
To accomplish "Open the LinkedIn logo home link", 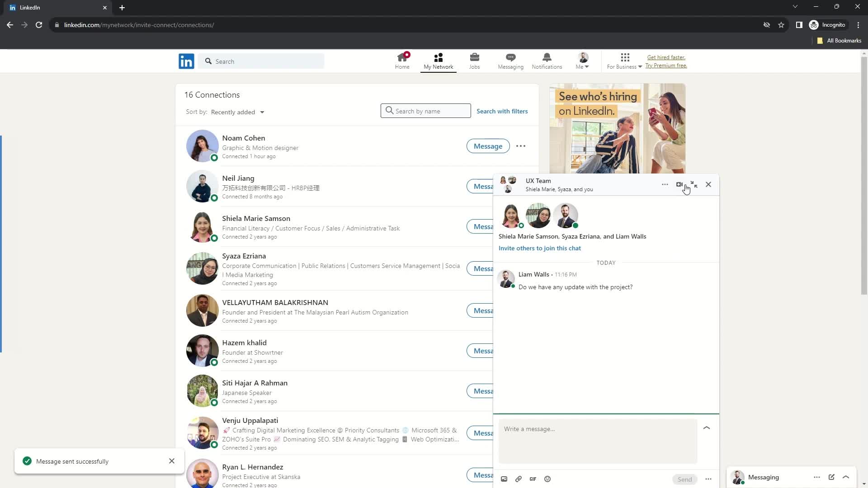I will [x=186, y=61].
